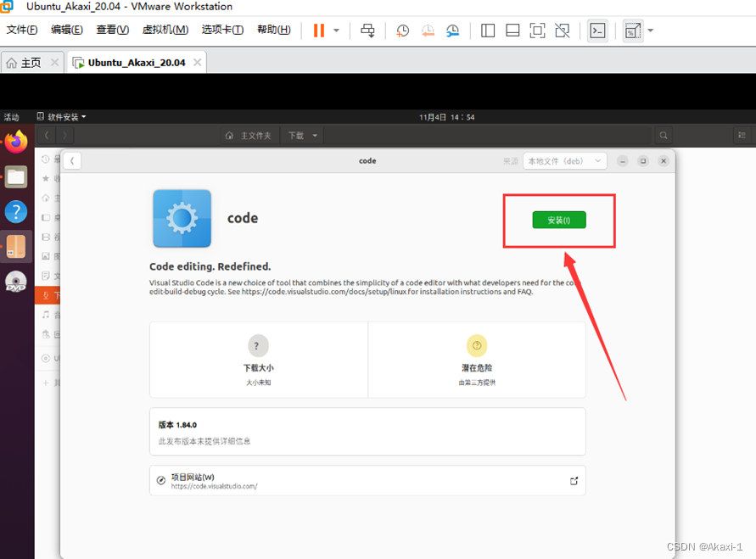Viewport: 756px width, 559px height.
Task: Click the 潜在危险 safety card
Action: [x=477, y=360]
